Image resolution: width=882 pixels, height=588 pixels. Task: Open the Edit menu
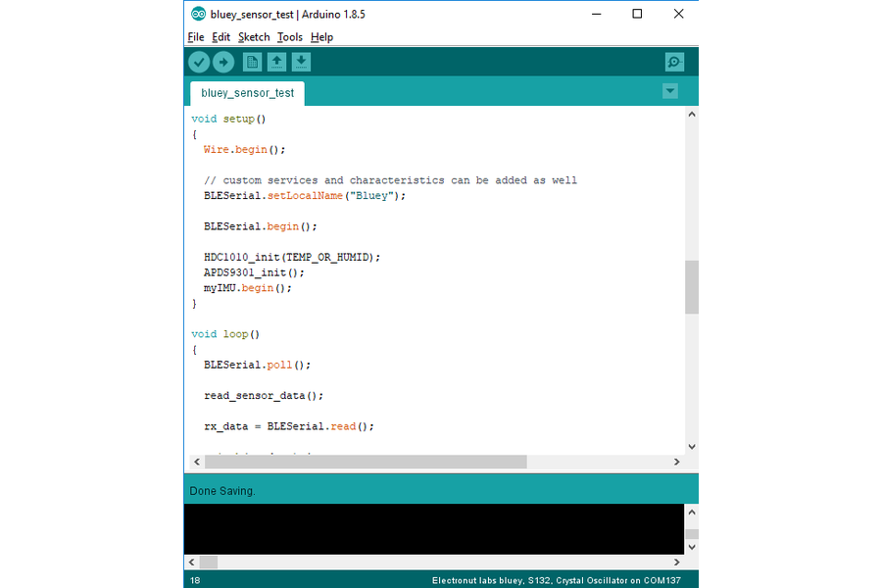220,37
